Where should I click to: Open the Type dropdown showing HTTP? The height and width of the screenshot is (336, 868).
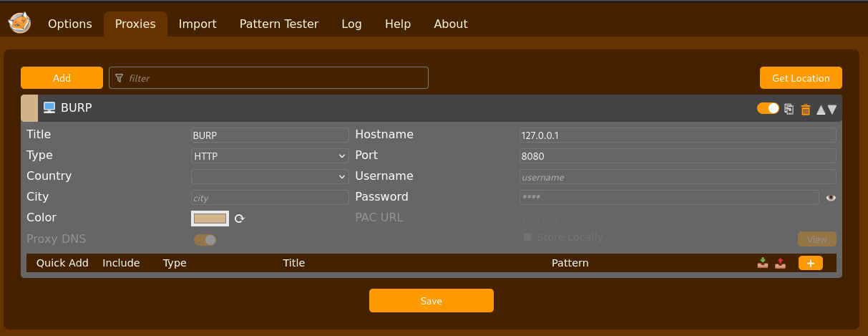pos(270,155)
